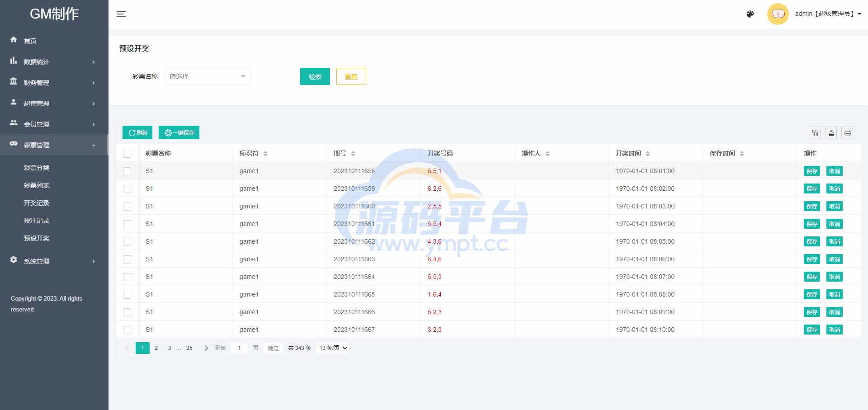The image size is (868, 410).
Task: Open 彩票列表 submenu item
Action: pos(37,185)
